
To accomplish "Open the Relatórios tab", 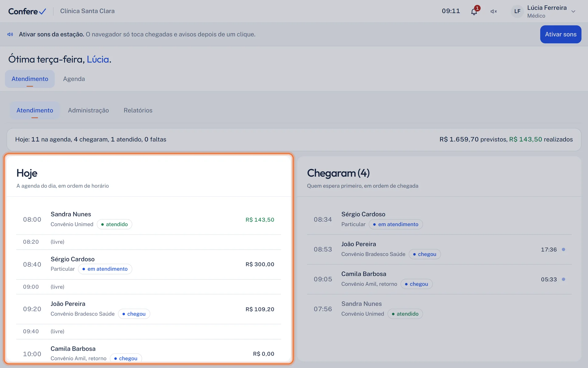I will pos(138,110).
